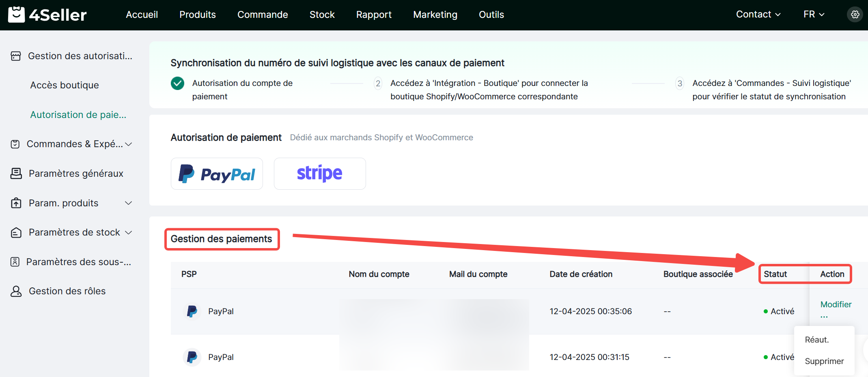This screenshot has height=377, width=868.
Task: Open the Produits menu
Action: (x=198, y=15)
